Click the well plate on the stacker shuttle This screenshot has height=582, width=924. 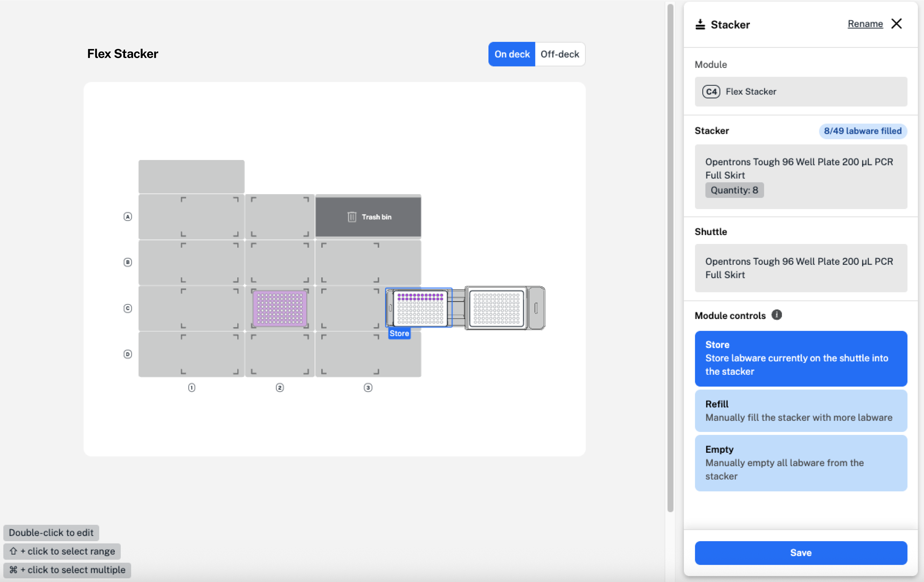pyautogui.click(x=420, y=308)
